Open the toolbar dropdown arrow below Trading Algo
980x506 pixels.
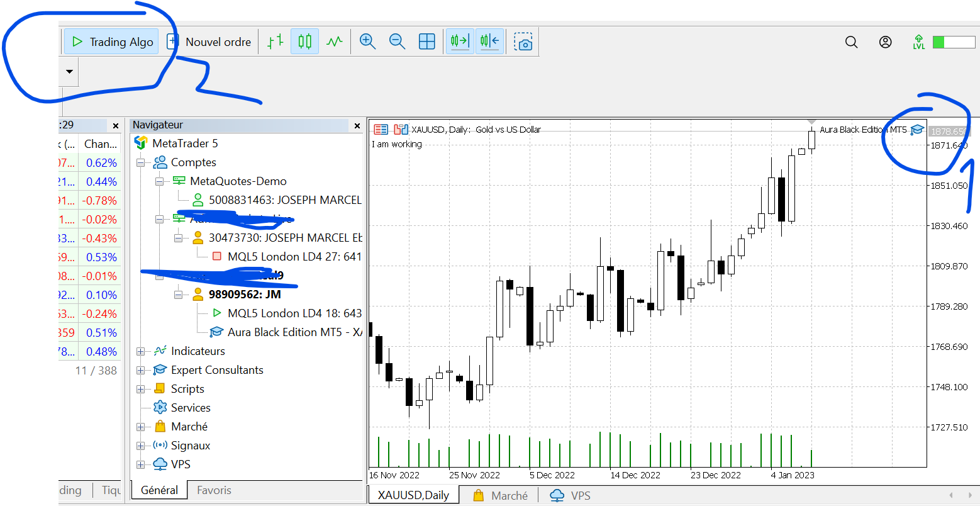[x=69, y=71]
